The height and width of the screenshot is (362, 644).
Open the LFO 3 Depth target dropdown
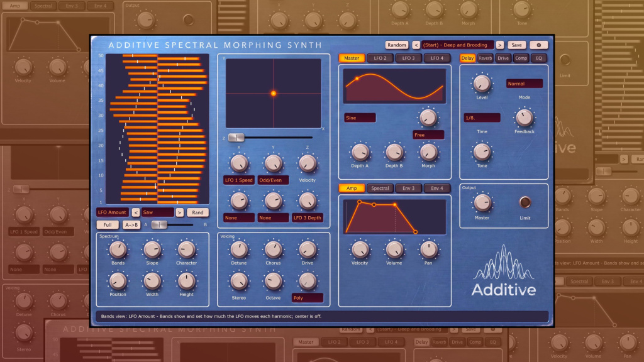pos(307,218)
